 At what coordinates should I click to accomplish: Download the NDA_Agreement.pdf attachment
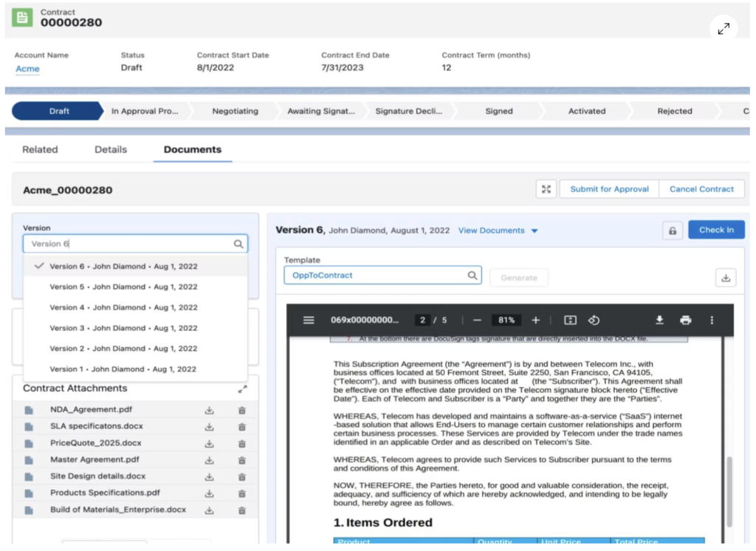[210, 410]
